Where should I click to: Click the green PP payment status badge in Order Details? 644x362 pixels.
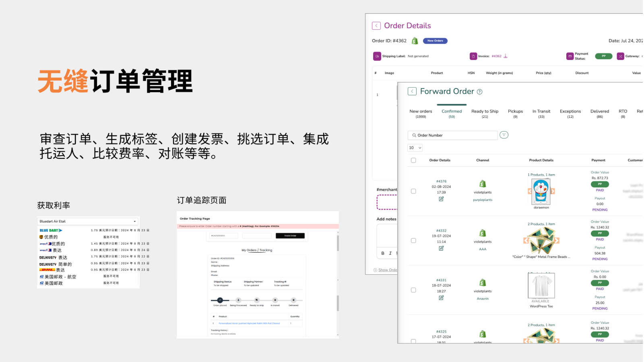(603, 56)
